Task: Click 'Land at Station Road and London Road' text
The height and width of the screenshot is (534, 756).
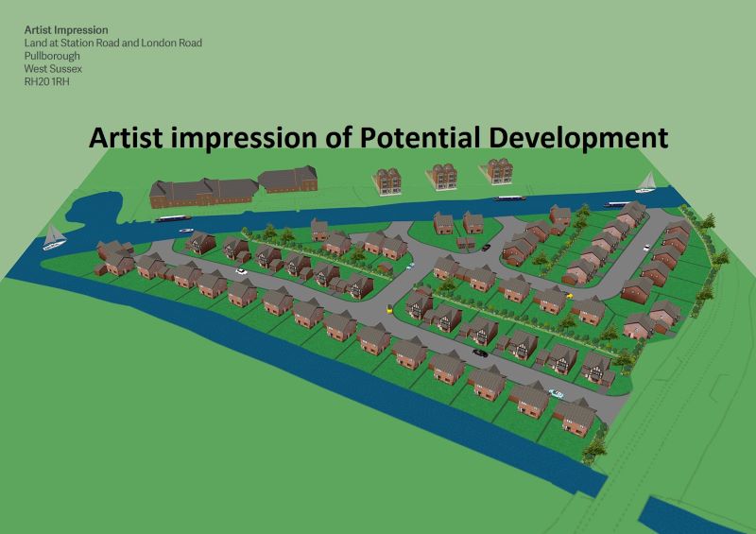Action: 113,43
